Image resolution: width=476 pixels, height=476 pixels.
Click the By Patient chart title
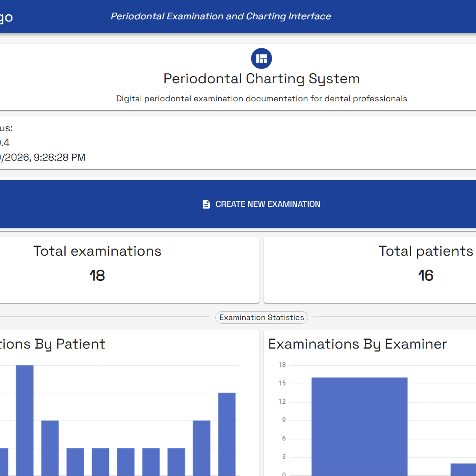(x=52, y=344)
